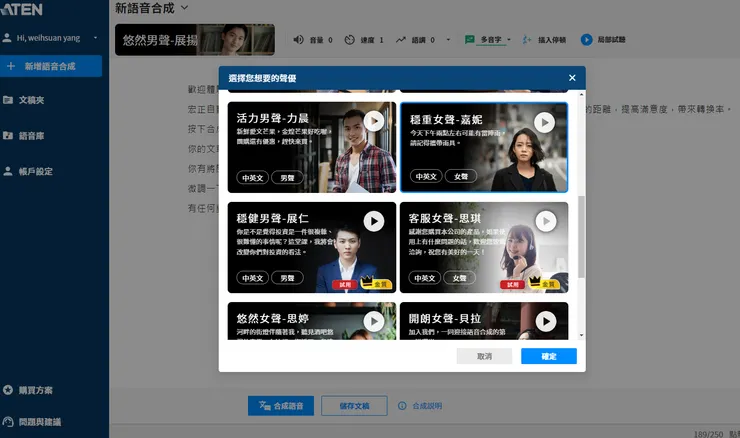Open 語音庫 in the sidebar
Image resolution: width=740 pixels, height=438 pixels.
click(x=31, y=136)
